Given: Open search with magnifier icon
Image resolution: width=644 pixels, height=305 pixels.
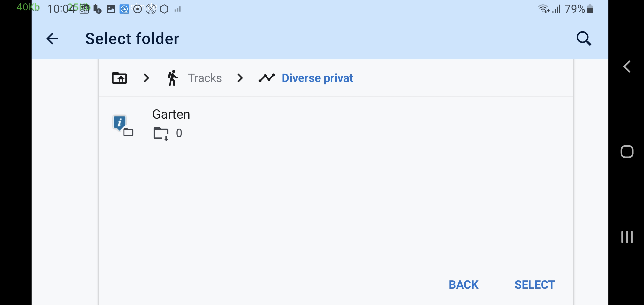Looking at the screenshot, I should click(584, 39).
